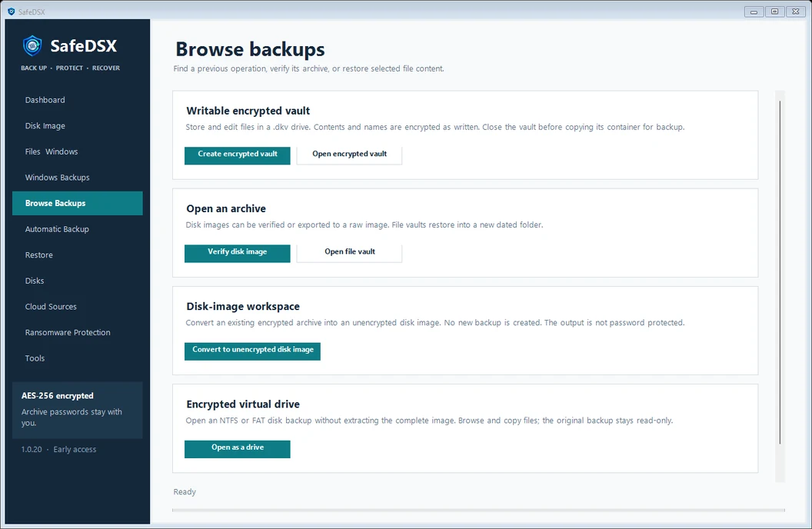Click the Browse backups page heading
Image resolution: width=812 pixels, height=529 pixels.
250,50
